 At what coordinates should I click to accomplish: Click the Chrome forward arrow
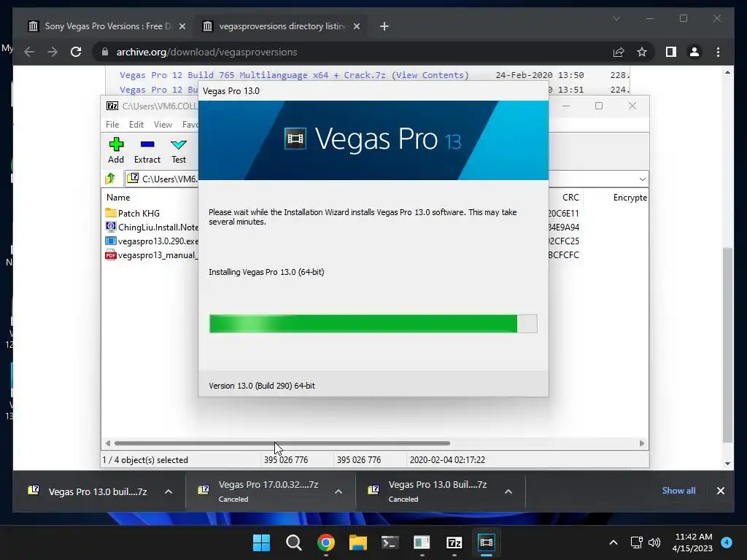coord(53,52)
